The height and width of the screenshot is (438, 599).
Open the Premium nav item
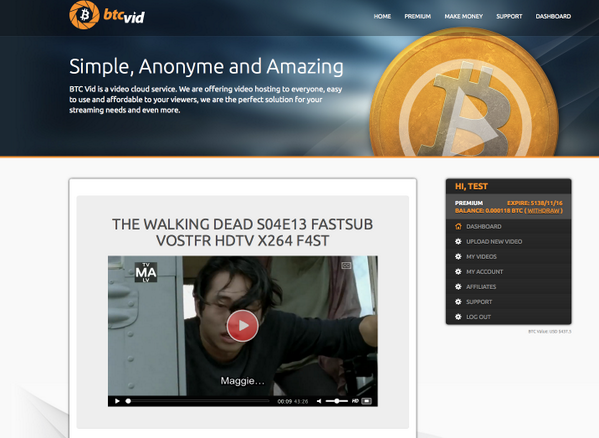pyautogui.click(x=418, y=16)
